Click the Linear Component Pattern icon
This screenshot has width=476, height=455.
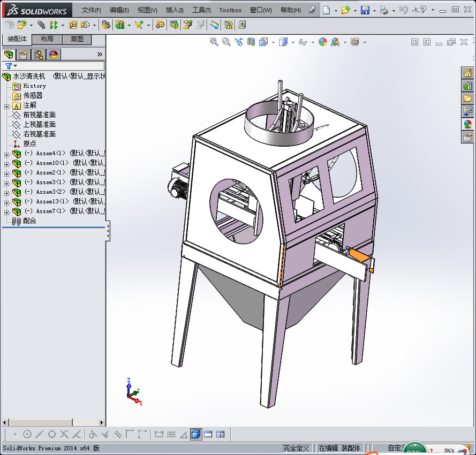(54, 25)
